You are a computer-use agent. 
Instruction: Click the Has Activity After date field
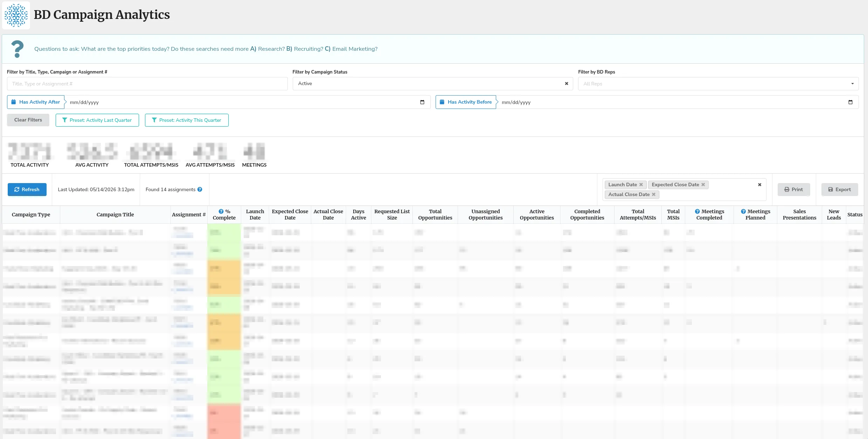pyautogui.click(x=247, y=102)
